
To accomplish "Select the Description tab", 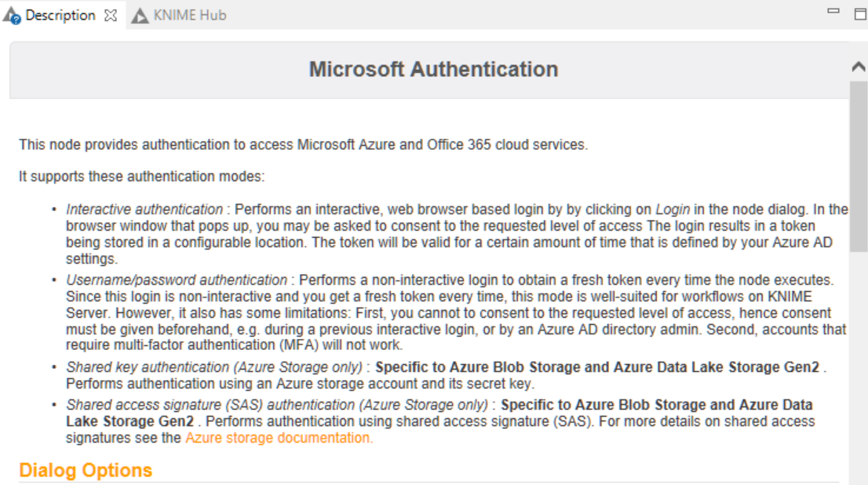I will 60,15.
